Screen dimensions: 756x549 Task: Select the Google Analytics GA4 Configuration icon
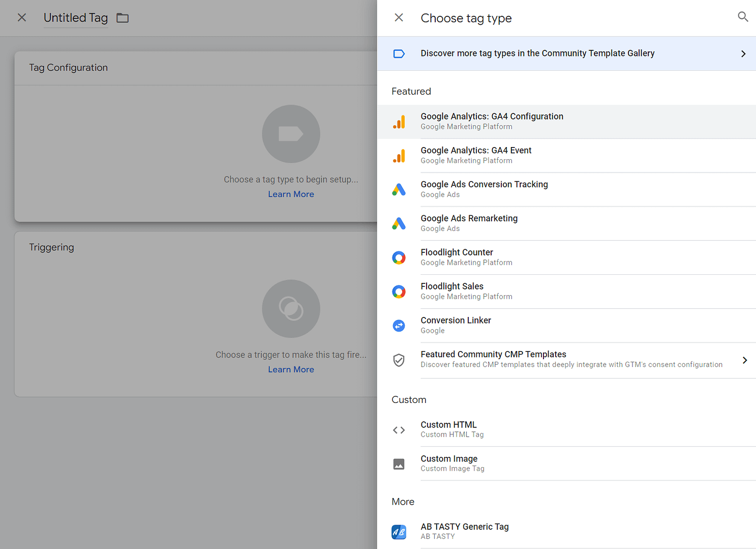pyautogui.click(x=399, y=122)
